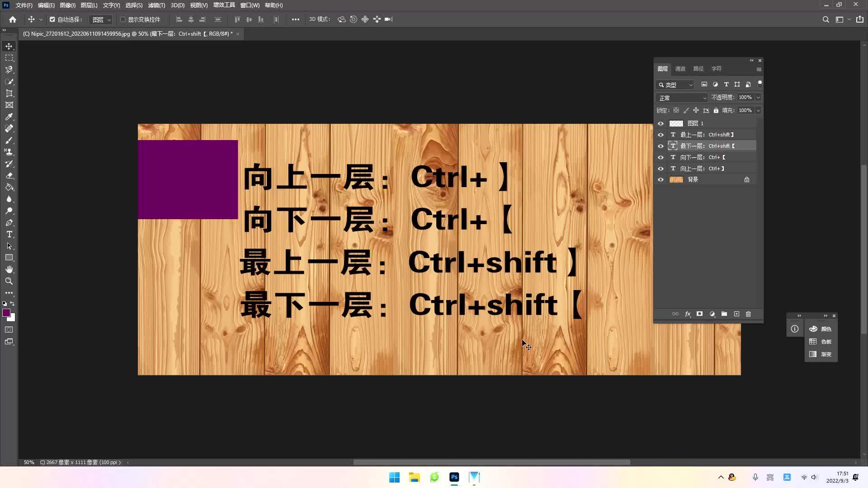The width and height of the screenshot is (868, 488).
Task: Switch to the 通道 tab
Action: point(680,69)
